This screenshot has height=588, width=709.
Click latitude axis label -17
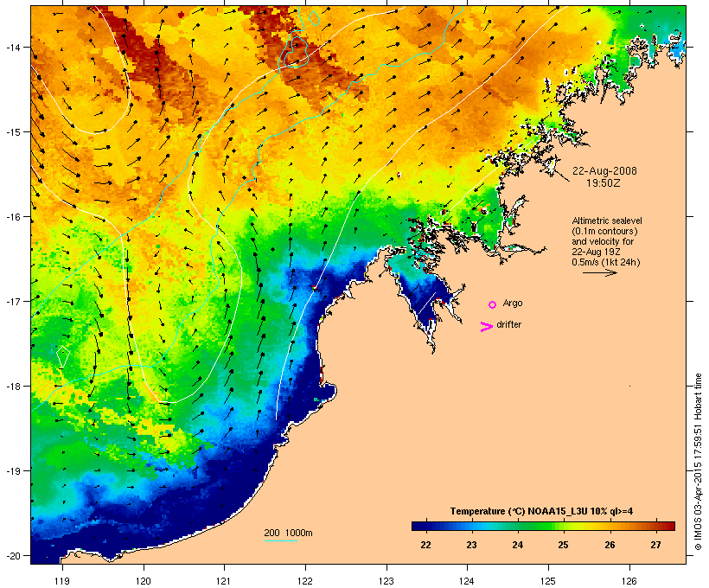click(x=12, y=301)
